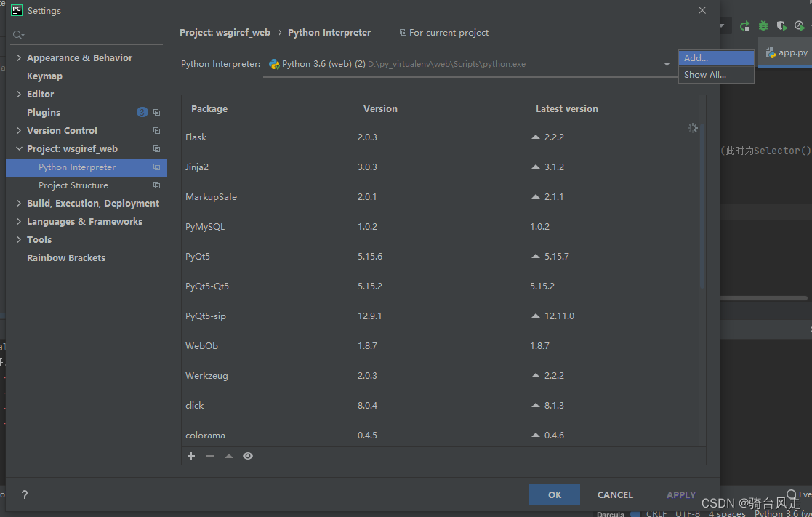Click the green Debug bug icon

tap(763, 26)
